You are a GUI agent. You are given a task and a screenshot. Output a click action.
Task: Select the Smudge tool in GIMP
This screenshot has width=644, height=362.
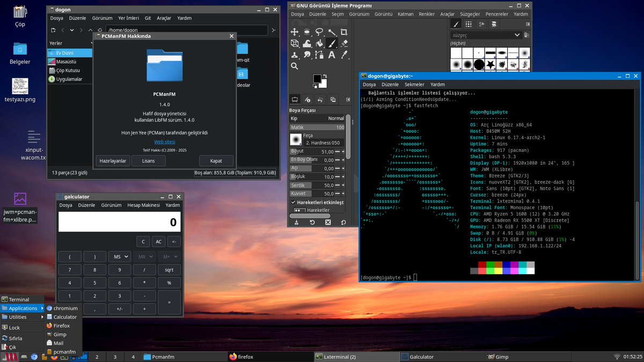[x=307, y=55]
